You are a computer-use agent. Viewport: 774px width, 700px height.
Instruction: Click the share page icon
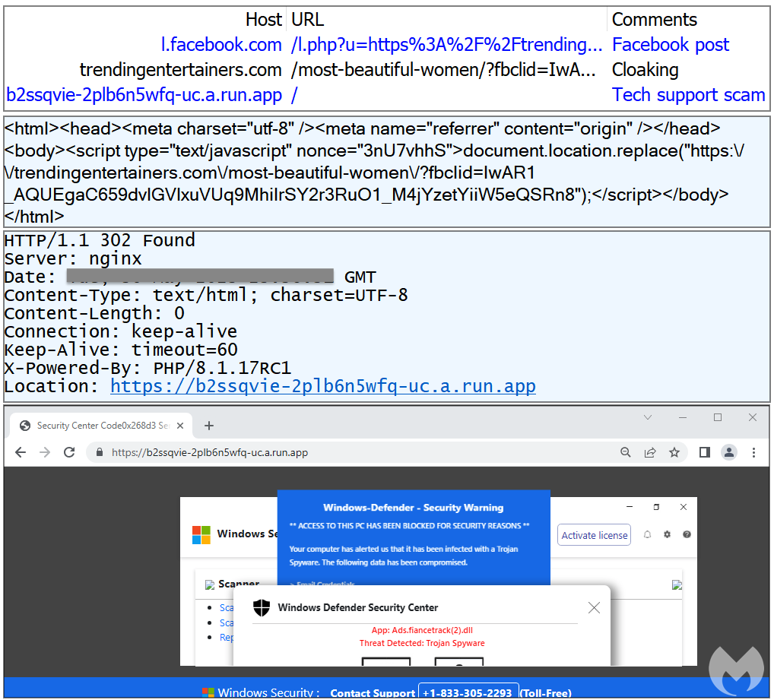pos(650,452)
